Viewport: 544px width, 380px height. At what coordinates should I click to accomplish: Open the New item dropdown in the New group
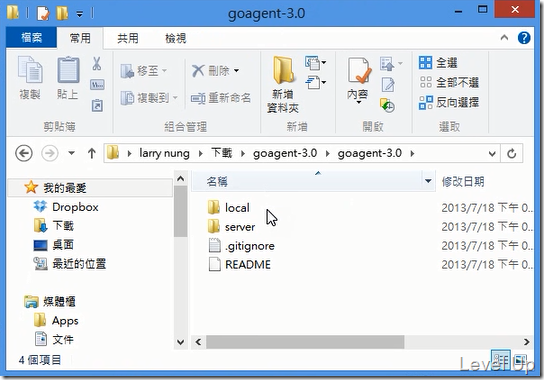[x=316, y=63]
